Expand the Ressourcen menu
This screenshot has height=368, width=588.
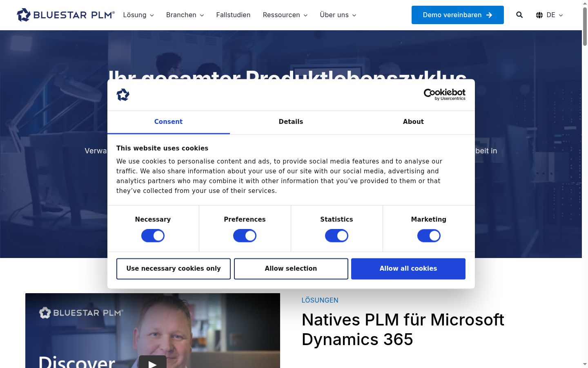[285, 15]
